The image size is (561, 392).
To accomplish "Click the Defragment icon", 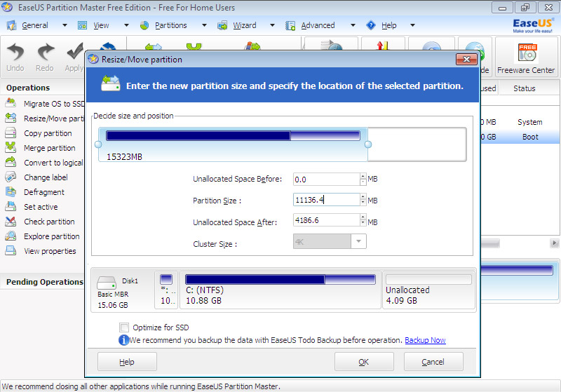I will point(11,192).
